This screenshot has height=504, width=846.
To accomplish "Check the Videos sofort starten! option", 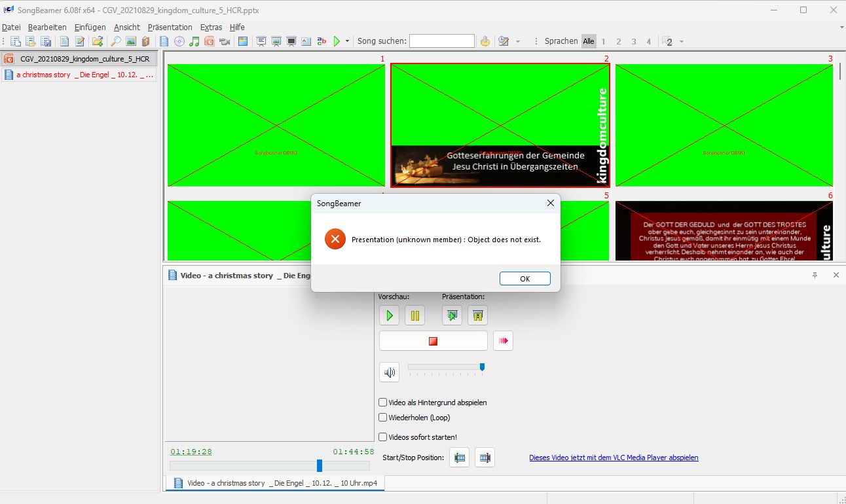I will (383, 437).
